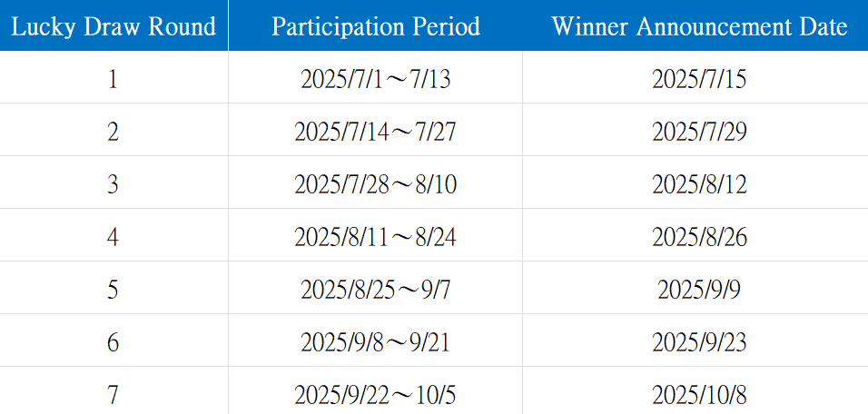Click the 2025/9/8～9/21 period cell
This screenshot has width=868, height=414.
tap(375, 340)
